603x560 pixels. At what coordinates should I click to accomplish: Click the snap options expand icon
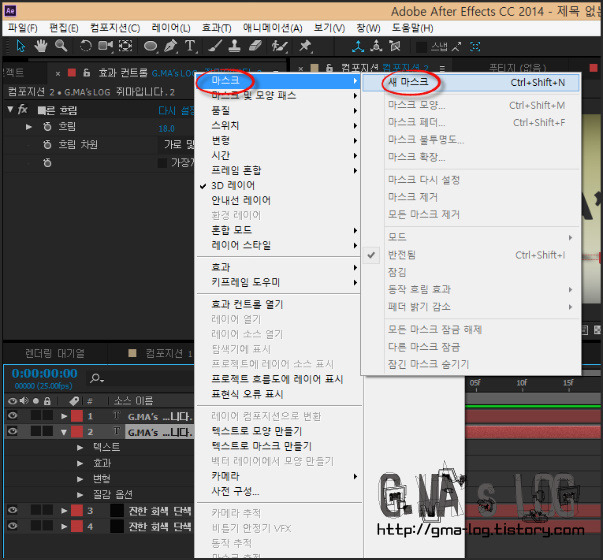(x=456, y=47)
